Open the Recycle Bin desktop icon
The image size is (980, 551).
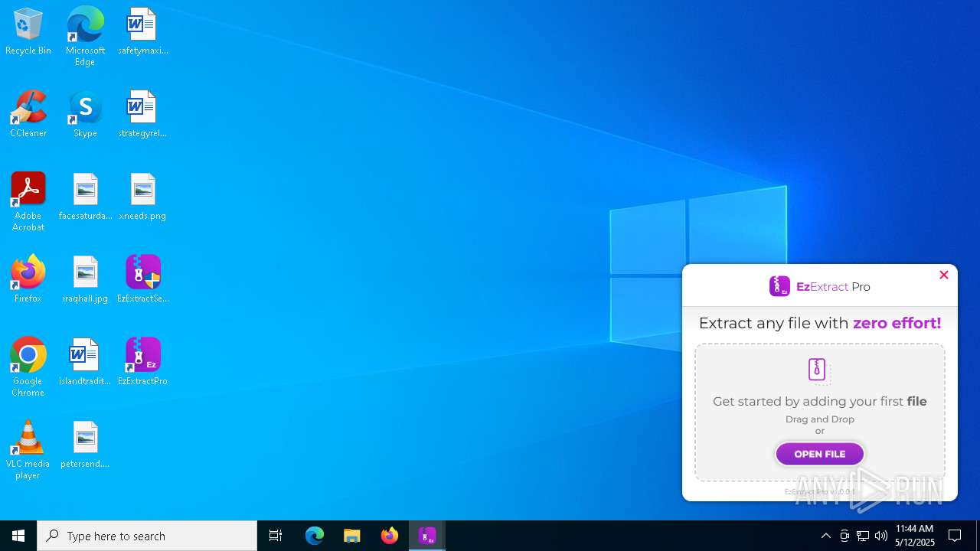point(28,31)
